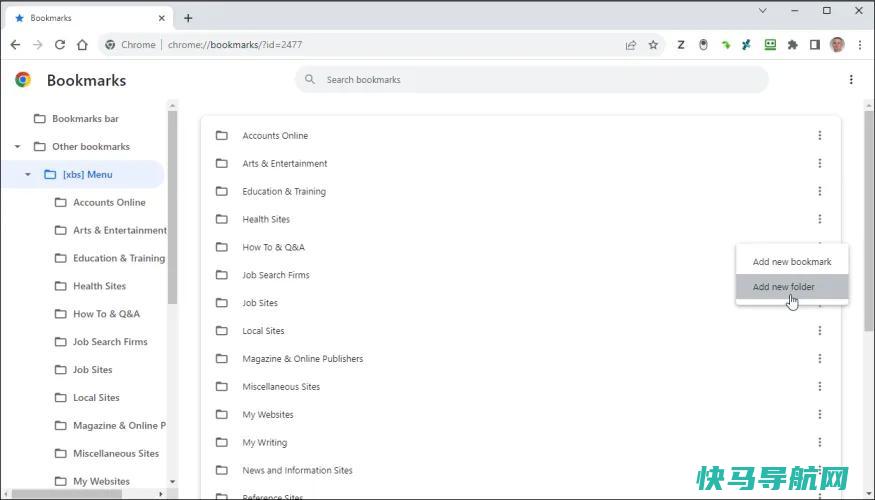The image size is (875, 500).
Task: Select Local Sites in sidebar tree
Action: point(96,398)
